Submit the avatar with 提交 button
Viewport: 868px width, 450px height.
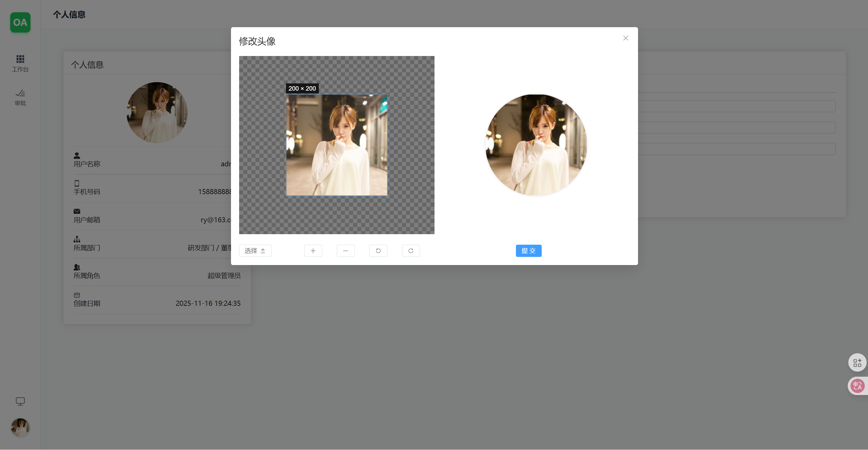[528, 251]
